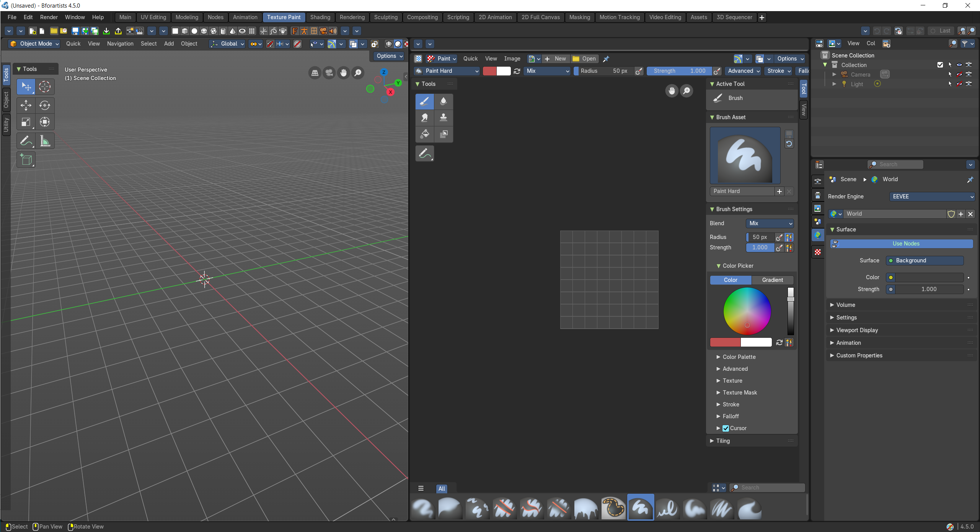Toggle the Cursor checkbox in Brush Settings
Viewport: 980px width, 532px height.
(x=726, y=428)
